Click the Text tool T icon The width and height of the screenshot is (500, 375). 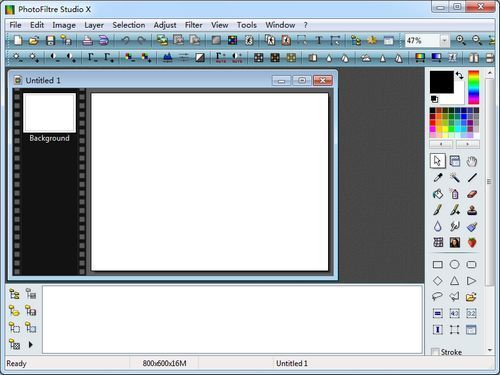[319, 41]
